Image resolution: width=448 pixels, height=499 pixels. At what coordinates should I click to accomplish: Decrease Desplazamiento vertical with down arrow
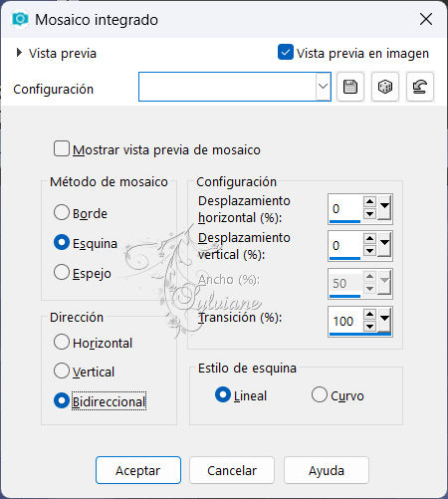[x=369, y=251]
